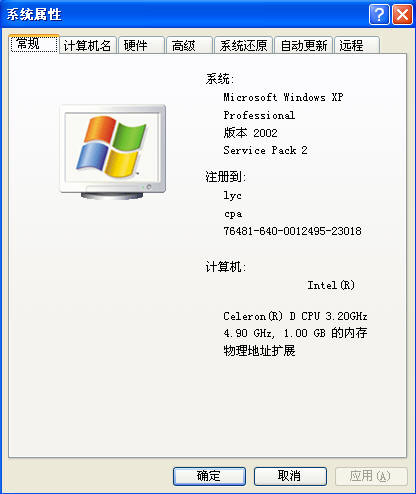Click the Microsoft Windows XP text
This screenshot has width=416, height=494.
coord(283,97)
